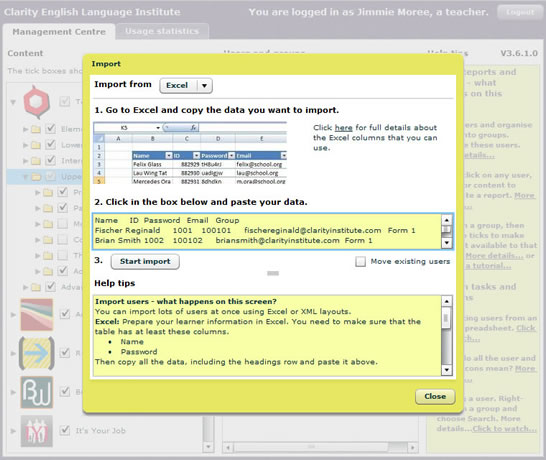Click the Help tips scrollbar thumb

(446, 319)
